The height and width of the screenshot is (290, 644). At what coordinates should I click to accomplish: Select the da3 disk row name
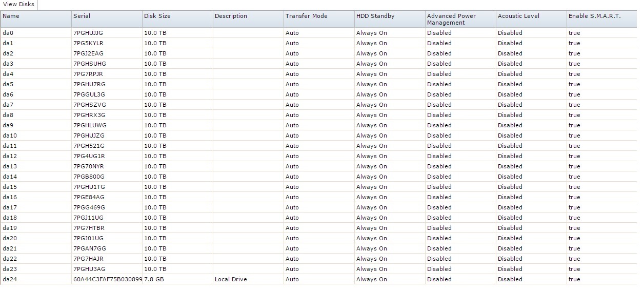tap(9, 64)
